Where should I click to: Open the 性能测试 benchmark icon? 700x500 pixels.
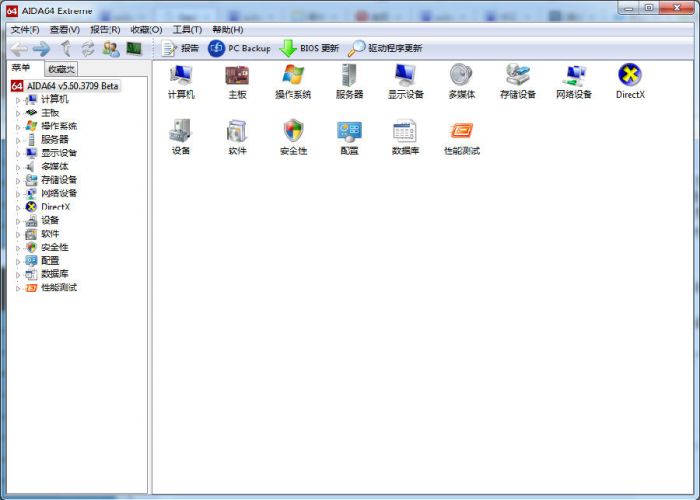pyautogui.click(x=462, y=137)
